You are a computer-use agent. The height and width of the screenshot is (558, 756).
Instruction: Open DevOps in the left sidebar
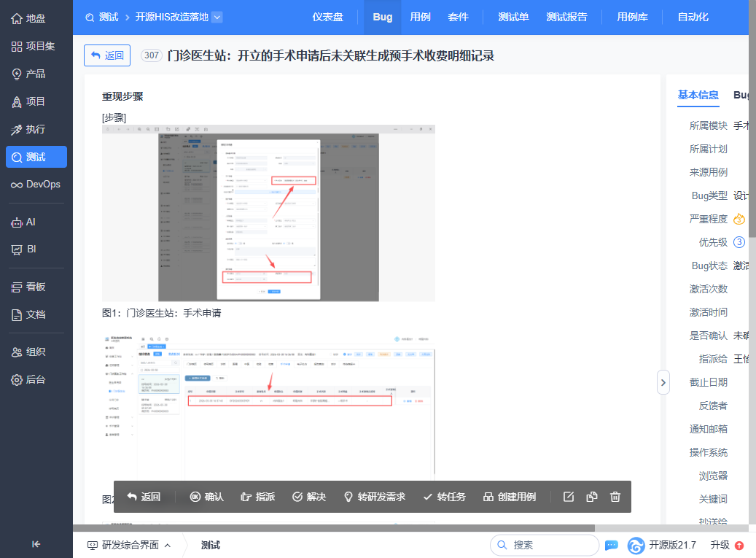coord(36,185)
